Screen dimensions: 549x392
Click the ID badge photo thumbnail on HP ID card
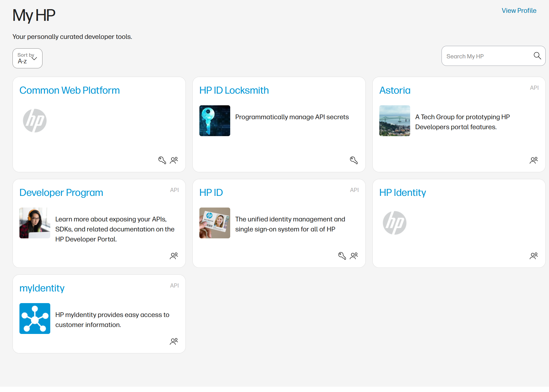215,223
